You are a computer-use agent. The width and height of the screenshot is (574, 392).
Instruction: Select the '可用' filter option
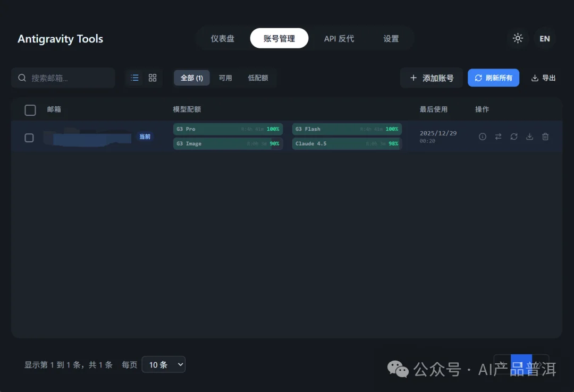(225, 78)
